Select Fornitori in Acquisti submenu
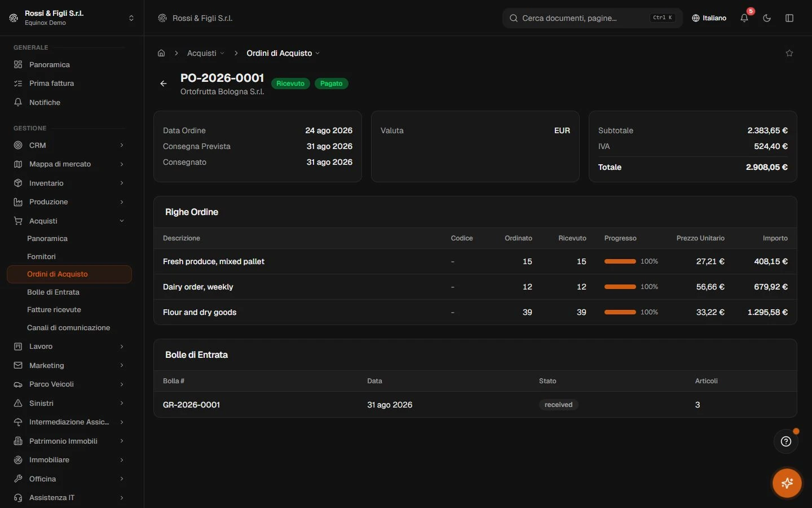 pos(69,256)
